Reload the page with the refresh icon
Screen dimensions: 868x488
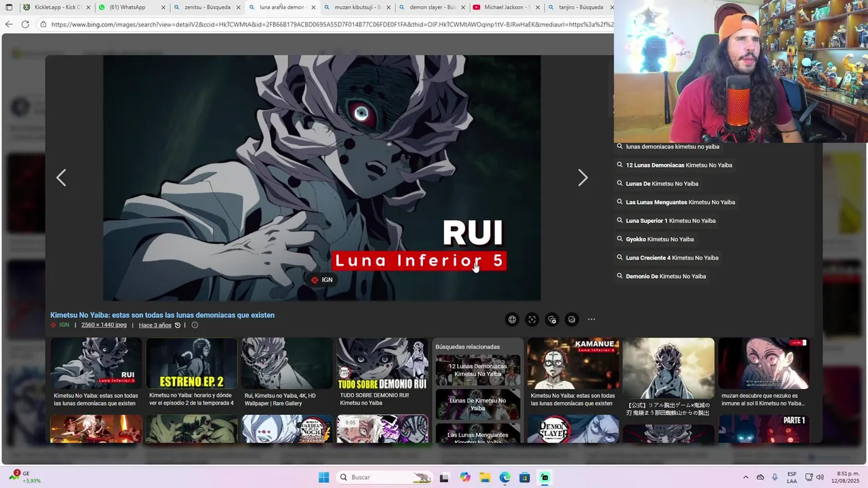pyautogui.click(x=25, y=24)
